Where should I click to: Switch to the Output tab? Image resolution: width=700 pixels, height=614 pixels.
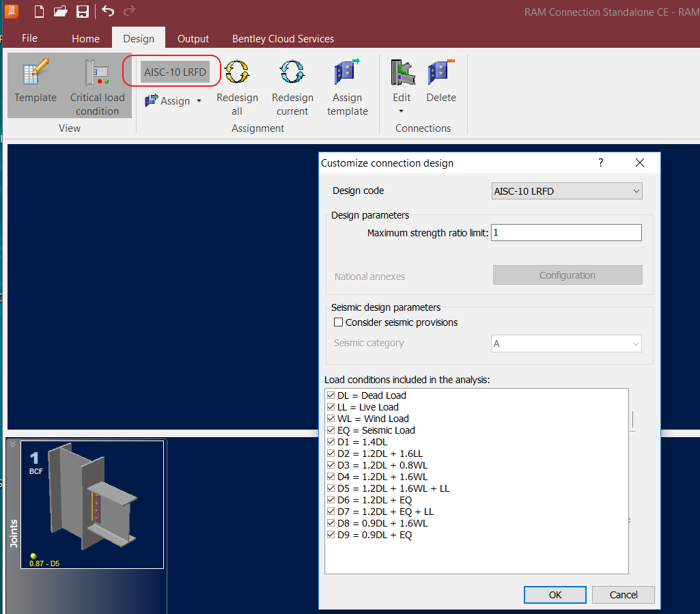pos(193,39)
